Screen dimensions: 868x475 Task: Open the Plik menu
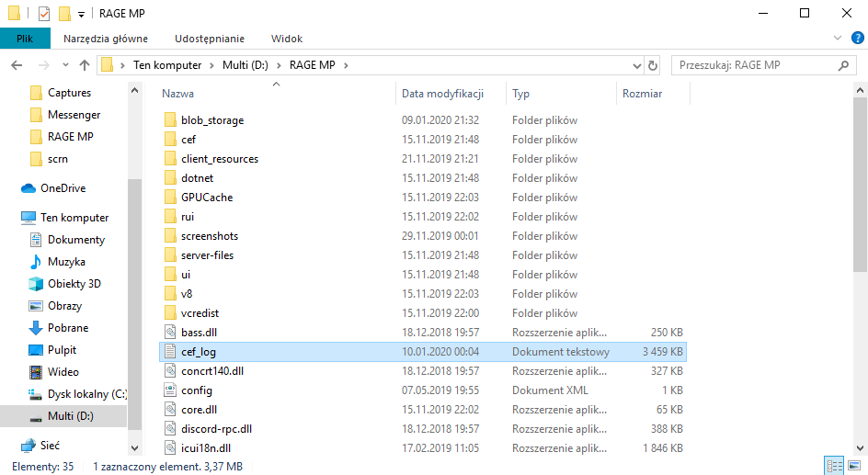(25, 39)
